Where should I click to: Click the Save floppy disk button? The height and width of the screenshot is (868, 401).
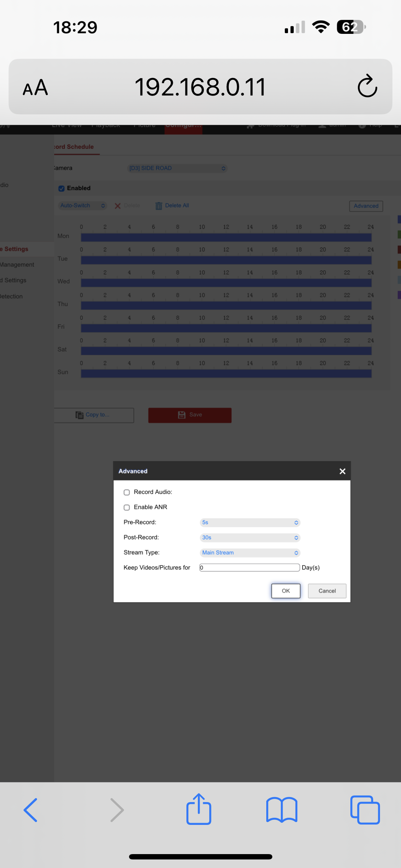pyautogui.click(x=190, y=415)
